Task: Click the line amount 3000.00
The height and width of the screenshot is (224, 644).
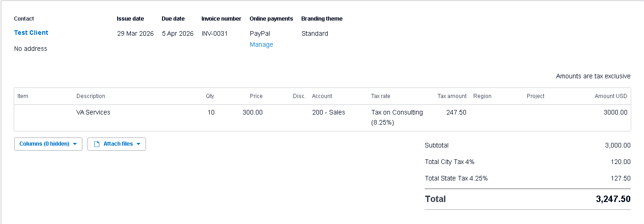Action: tap(616, 112)
